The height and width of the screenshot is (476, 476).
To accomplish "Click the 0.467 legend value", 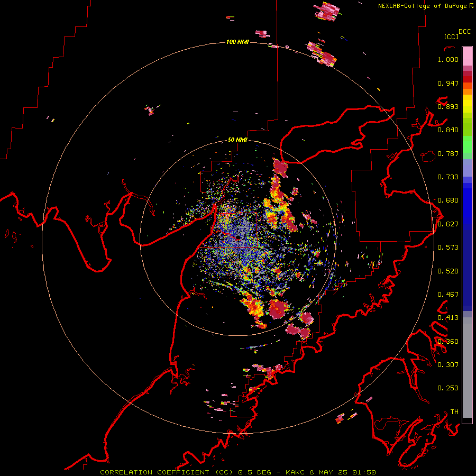I will (448, 295).
